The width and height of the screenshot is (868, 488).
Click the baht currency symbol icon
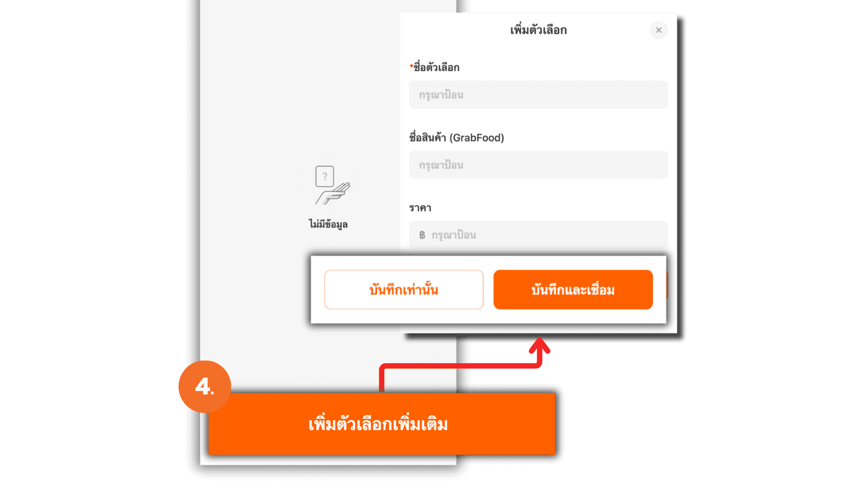pyautogui.click(x=422, y=235)
